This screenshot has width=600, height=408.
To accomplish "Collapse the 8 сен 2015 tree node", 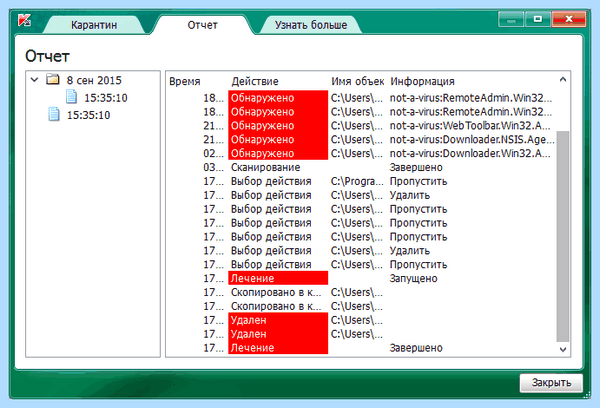I will [34, 80].
